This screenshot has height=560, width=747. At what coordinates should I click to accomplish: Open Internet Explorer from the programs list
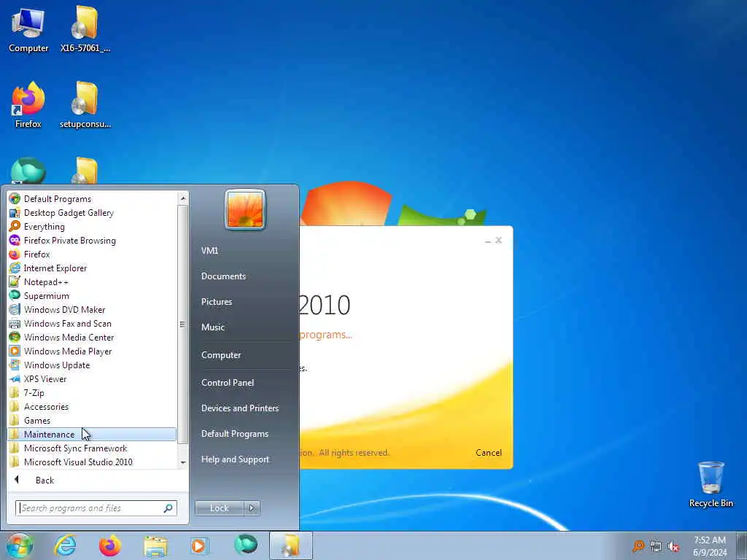92,268
